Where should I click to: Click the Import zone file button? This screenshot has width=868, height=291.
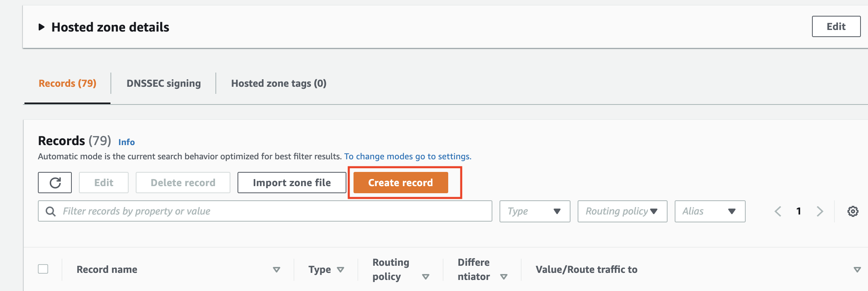click(x=292, y=183)
